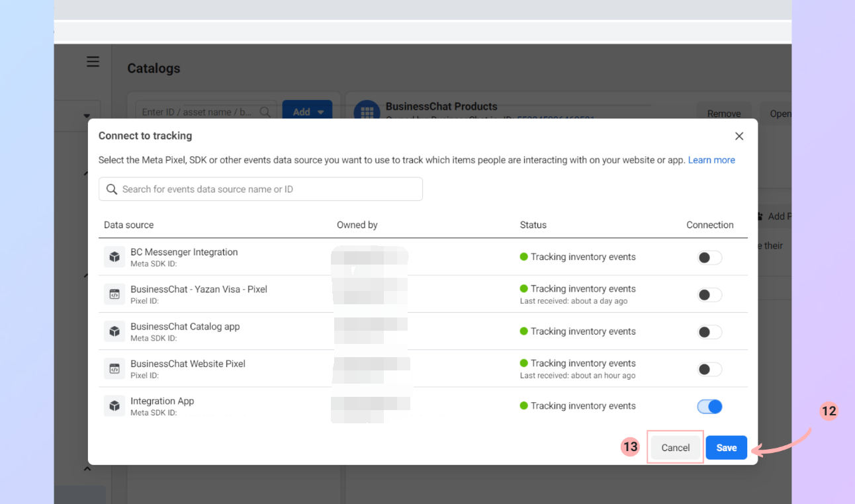Enable BC Messenger Integration connection toggle
855x504 pixels.
tap(709, 257)
